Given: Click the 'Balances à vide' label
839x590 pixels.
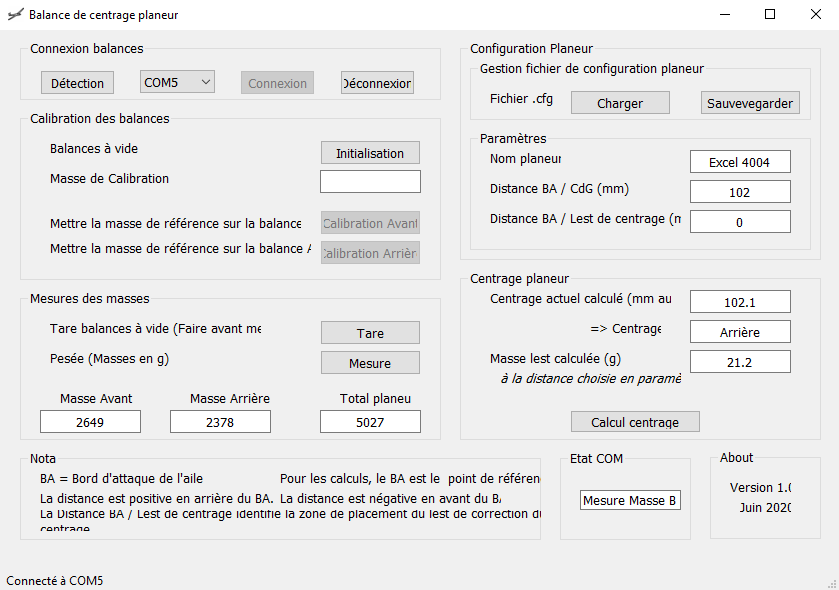Looking at the screenshot, I should point(94,148).
